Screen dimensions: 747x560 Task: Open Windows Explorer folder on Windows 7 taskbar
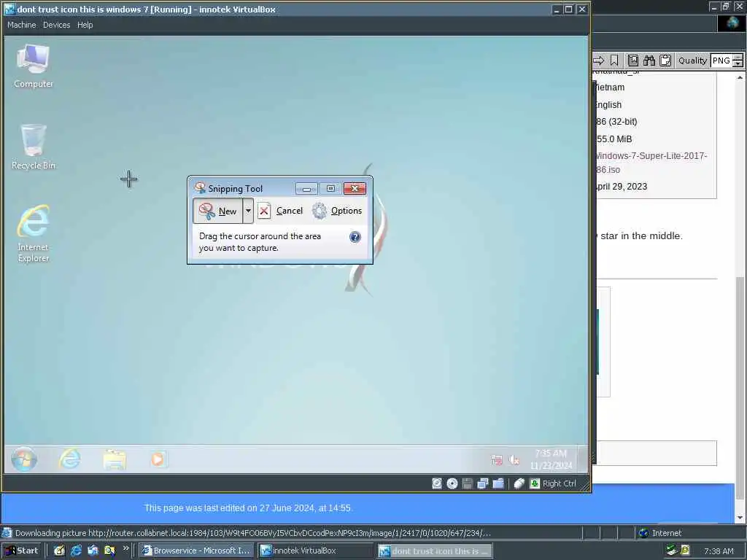(115, 459)
